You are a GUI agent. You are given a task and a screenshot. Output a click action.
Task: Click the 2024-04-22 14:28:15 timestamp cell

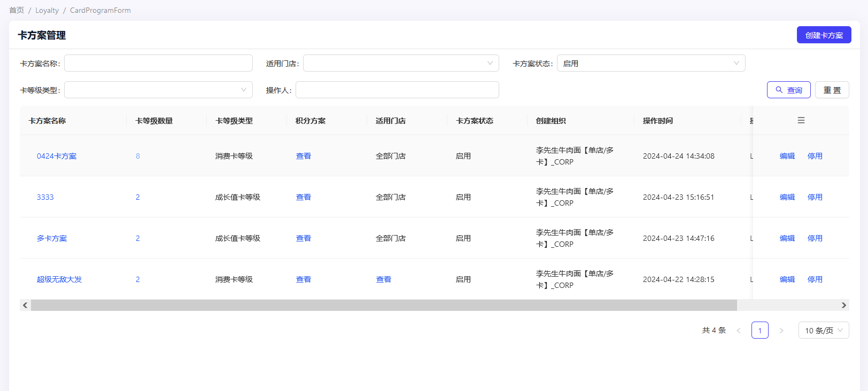coord(679,279)
